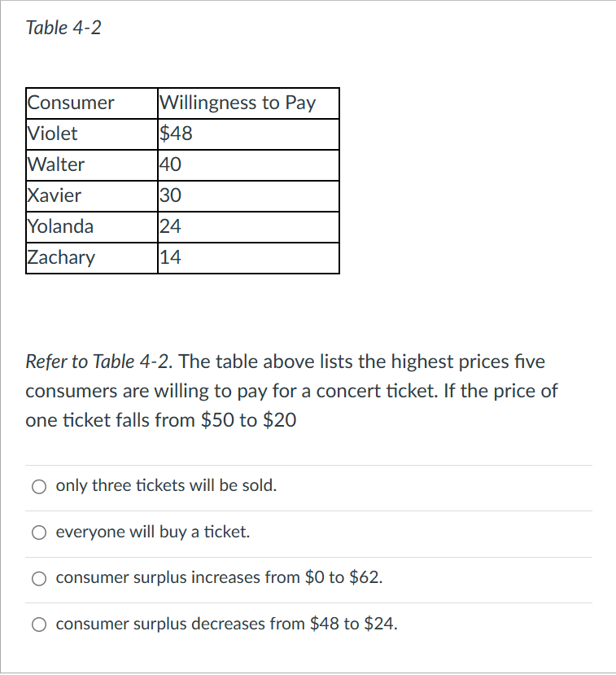Screen dimensions: 616x675
Task: Select 'consumer surplus increases from $0 to $62'
Action: (38, 578)
